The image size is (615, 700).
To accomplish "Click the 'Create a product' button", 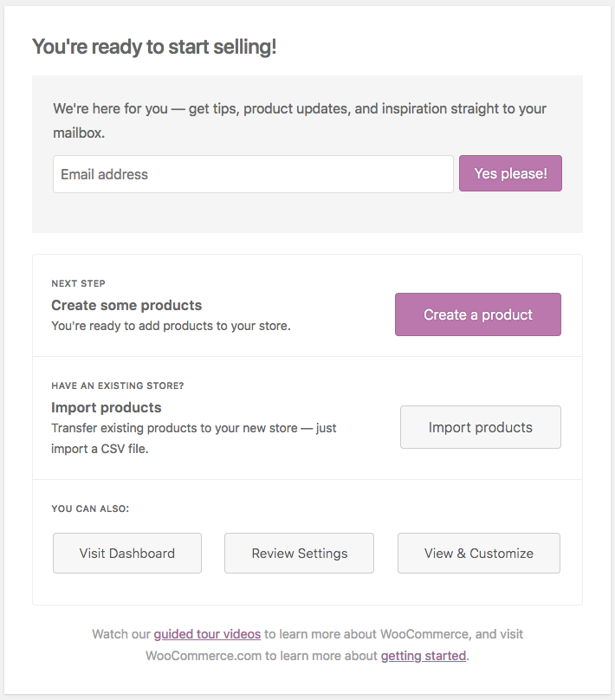I will (478, 314).
